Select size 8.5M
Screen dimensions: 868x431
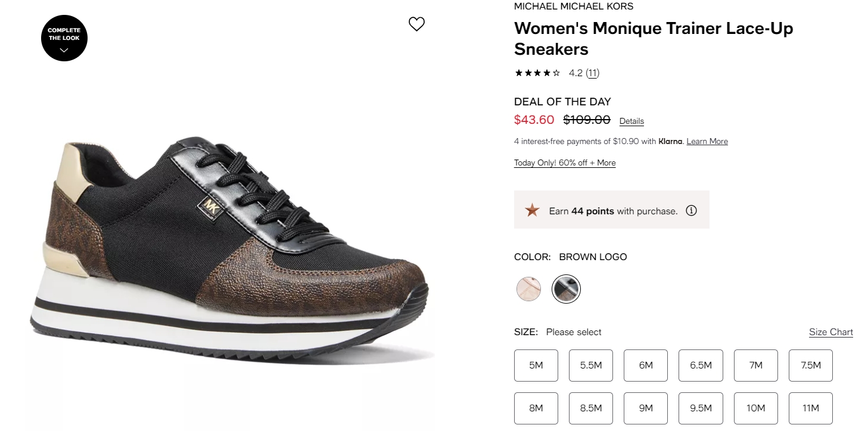591,408
